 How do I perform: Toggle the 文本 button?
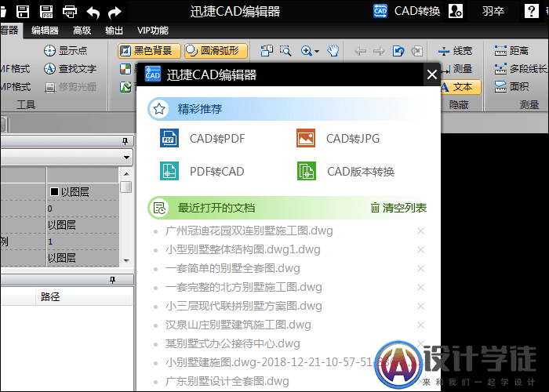tap(461, 87)
